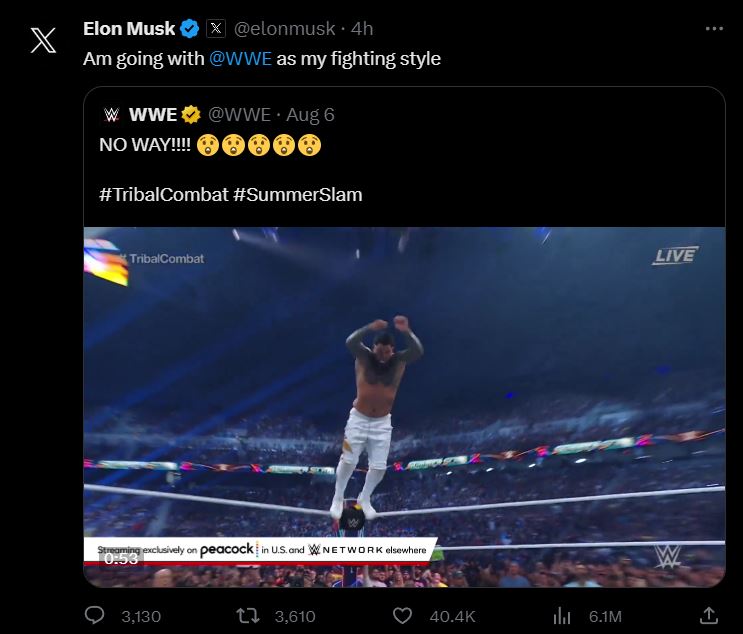
Task: Click Elon Musk's blue verified badge
Action: (x=191, y=29)
